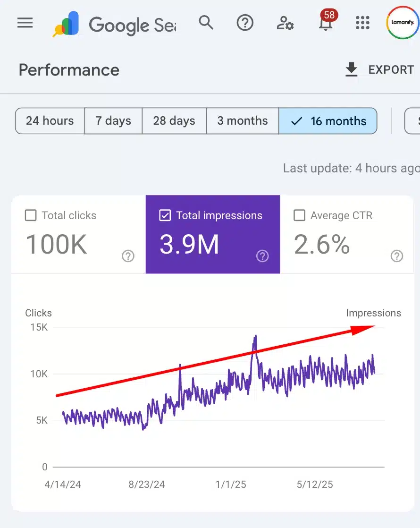Image resolution: width=420 pixels, height=528 pixels.
Task: Select the 3 months date range
Action: 242,121
